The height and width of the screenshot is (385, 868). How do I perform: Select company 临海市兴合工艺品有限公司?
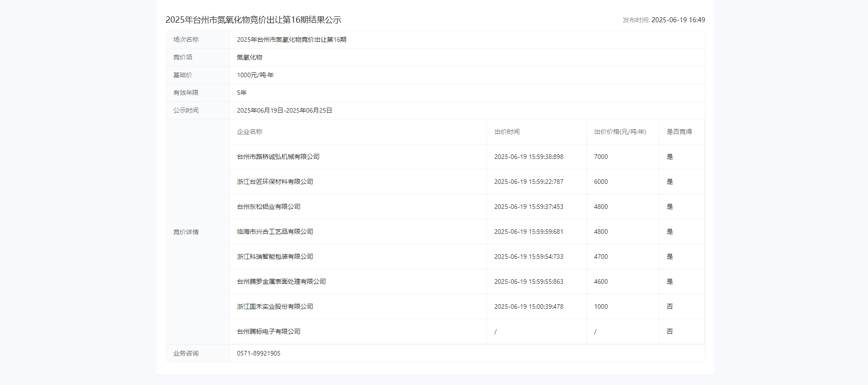click(x=275, y=232)
